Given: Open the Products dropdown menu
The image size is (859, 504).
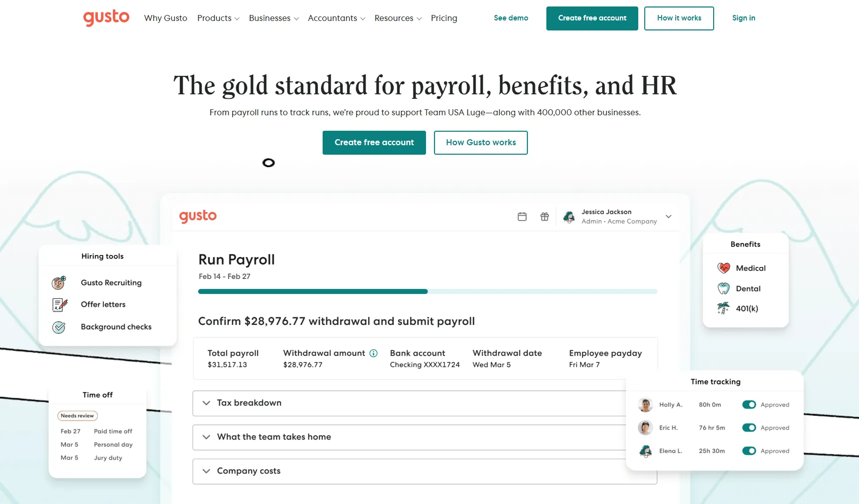Looking at the screenshot, I should (x=218, y=18).
